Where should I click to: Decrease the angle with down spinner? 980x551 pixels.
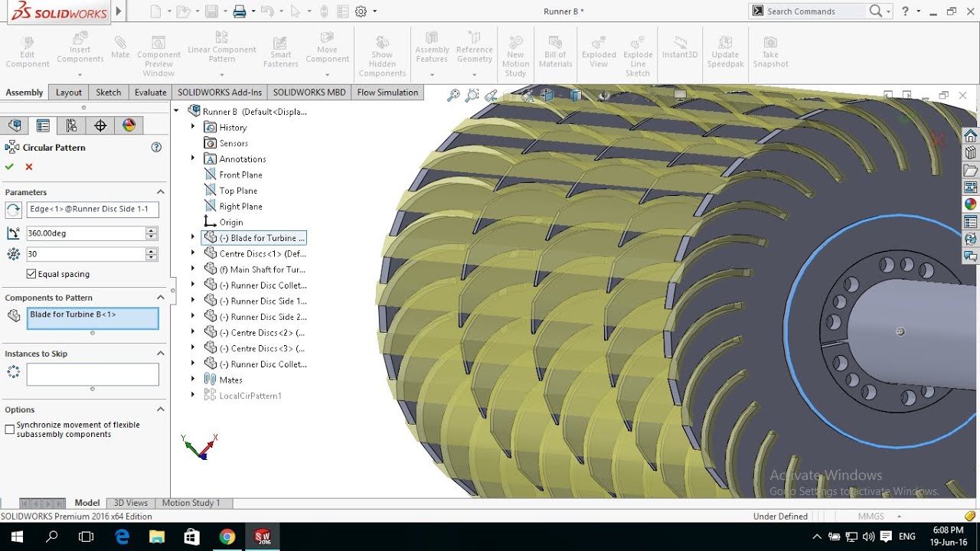pos(152,237)
